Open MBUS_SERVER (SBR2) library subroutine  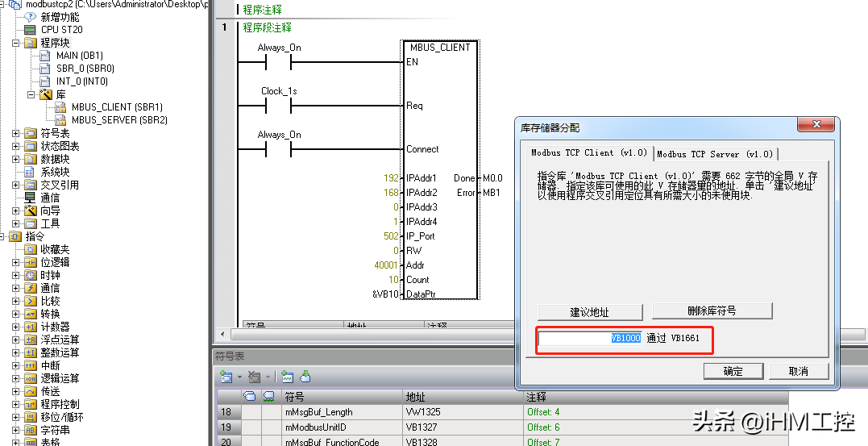coord(119,120)
